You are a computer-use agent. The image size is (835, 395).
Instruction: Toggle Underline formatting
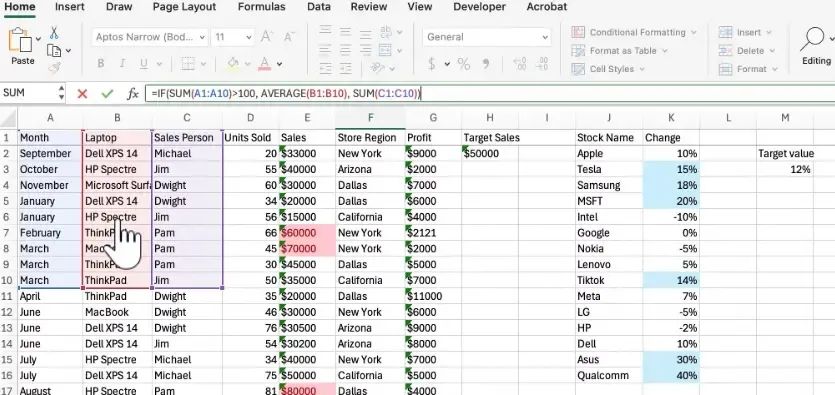pyautogui.click(x=143, y=64)
